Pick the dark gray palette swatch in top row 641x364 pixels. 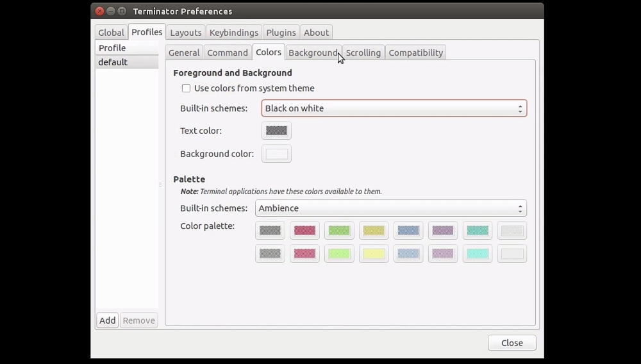click(270, 231)
